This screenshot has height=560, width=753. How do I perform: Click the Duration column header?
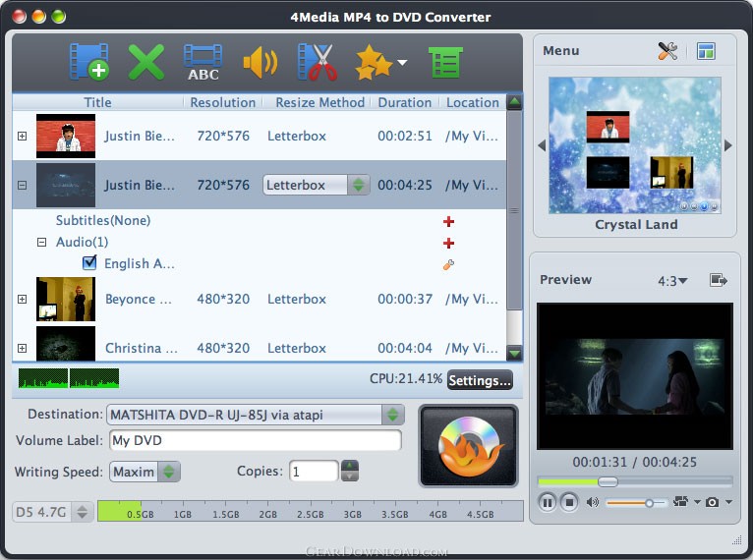pos(404,102)
